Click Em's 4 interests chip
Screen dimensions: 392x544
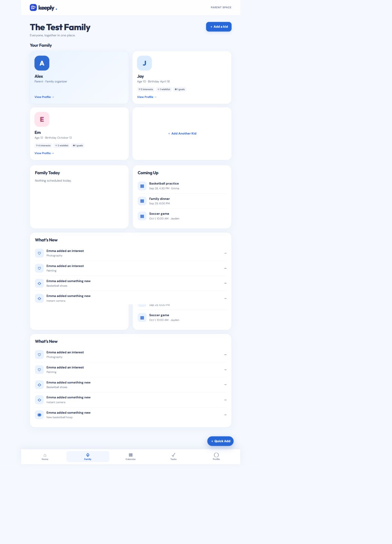pyautogui.click(x=43, y=145)
